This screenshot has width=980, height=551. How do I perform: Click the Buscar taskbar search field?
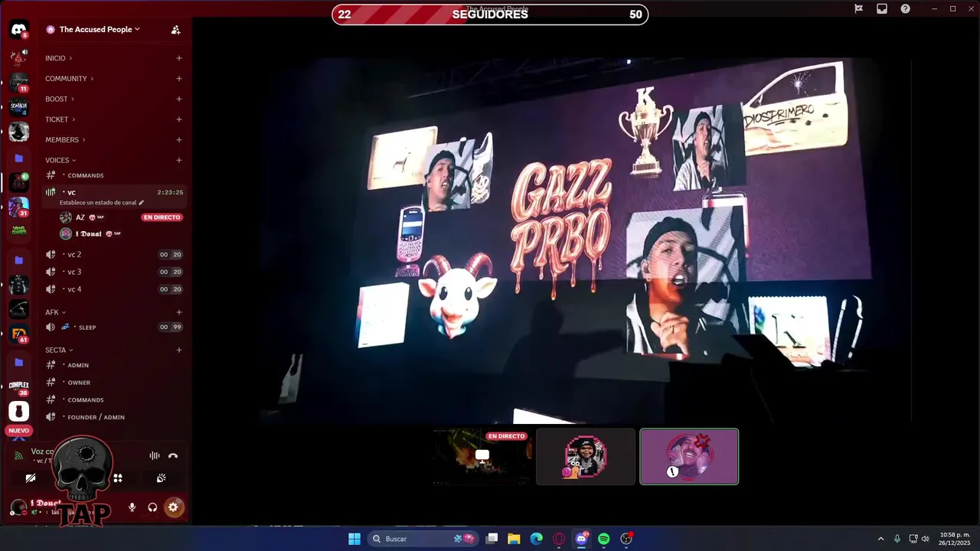423,539
